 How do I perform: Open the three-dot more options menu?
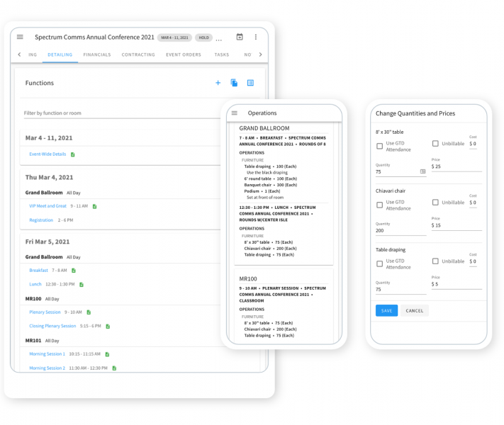[x=256, y=37]
